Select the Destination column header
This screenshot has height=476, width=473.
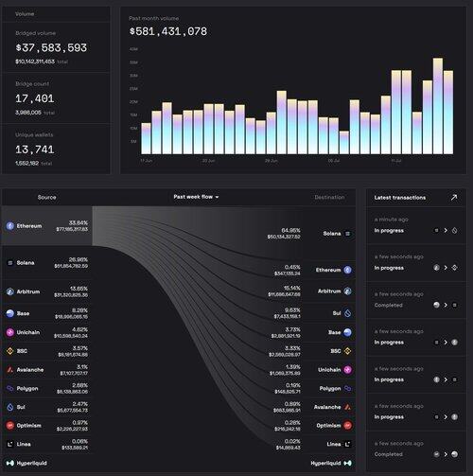coord(329,197)
